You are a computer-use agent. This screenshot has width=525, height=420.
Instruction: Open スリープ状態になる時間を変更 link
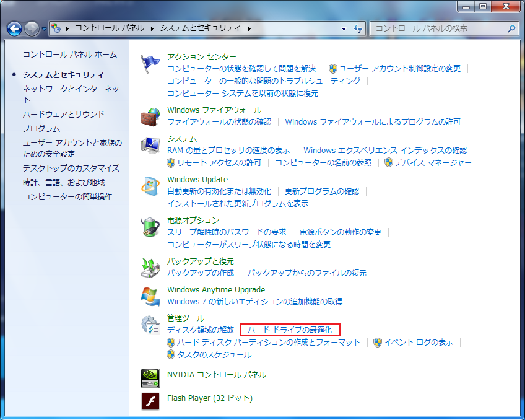pos(249,245)
